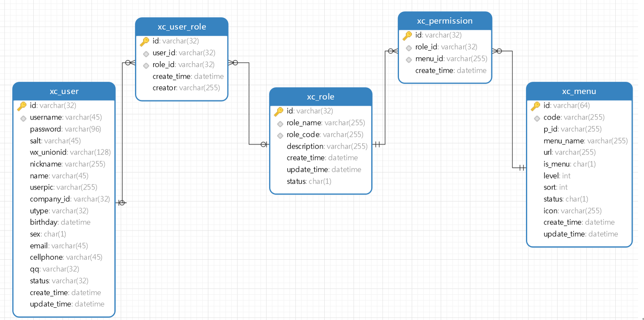Screen dimensions: 644x320
Task: Select the cellphone: varchar(45) column
Action: coord(66,257)
